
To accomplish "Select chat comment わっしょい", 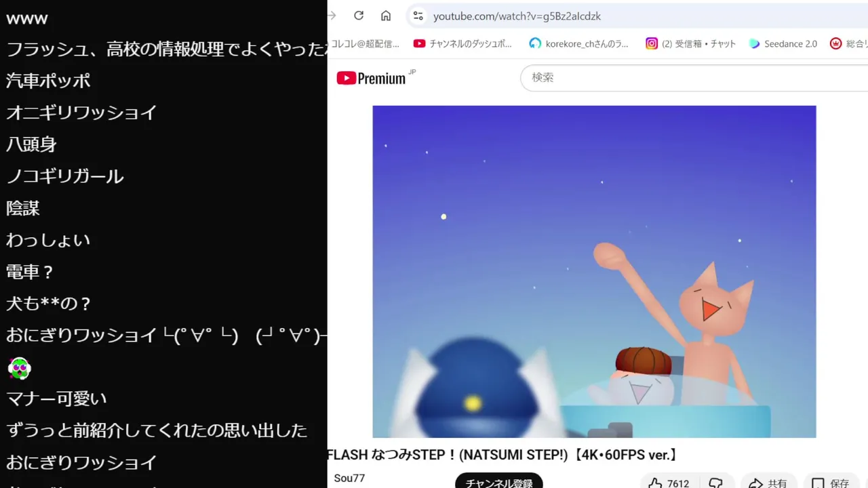I will [x=48, y=240].
